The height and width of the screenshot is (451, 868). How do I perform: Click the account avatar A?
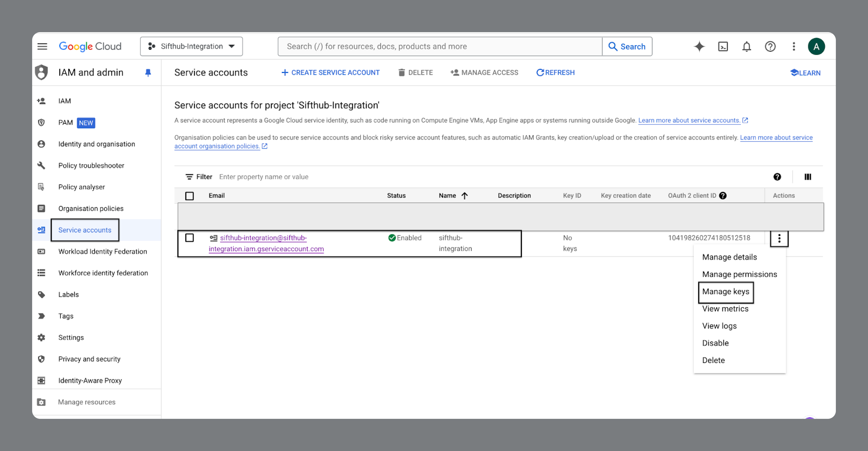point(816,46)
